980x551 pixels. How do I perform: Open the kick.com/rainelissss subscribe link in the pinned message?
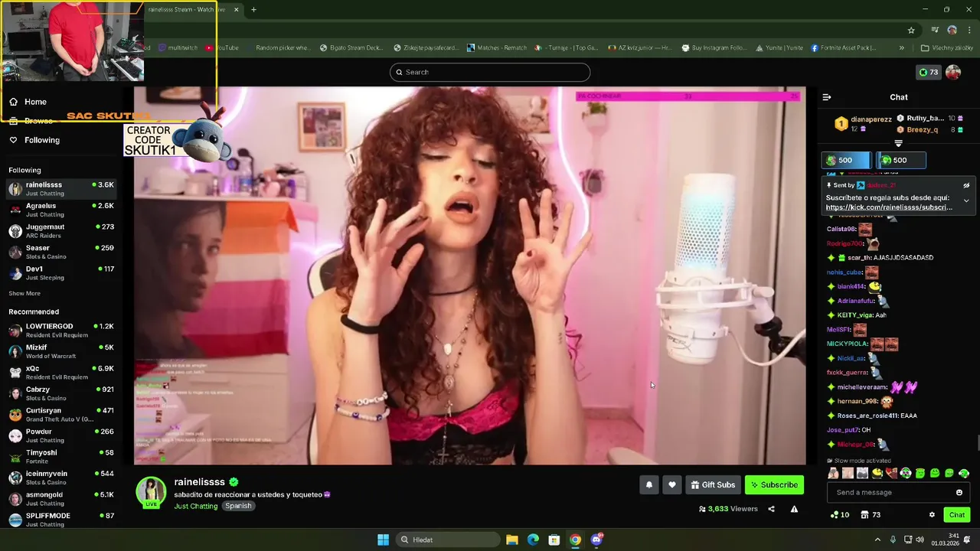(889, 207)
